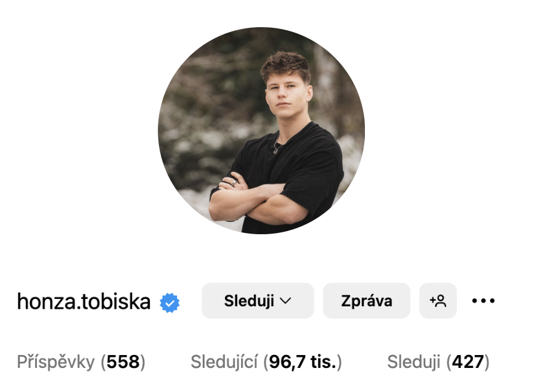Click the middle dot of options ellipsis

tap(483, 301)
